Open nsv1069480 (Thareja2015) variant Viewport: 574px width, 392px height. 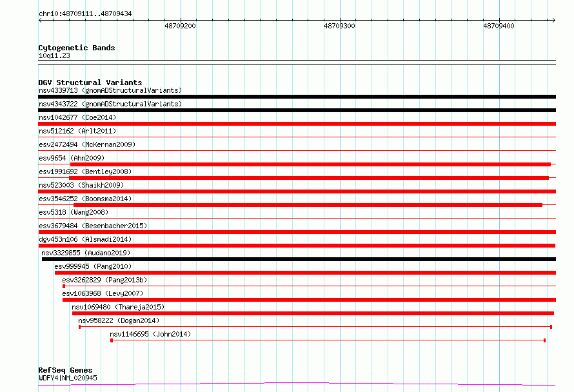coord(118,307)
